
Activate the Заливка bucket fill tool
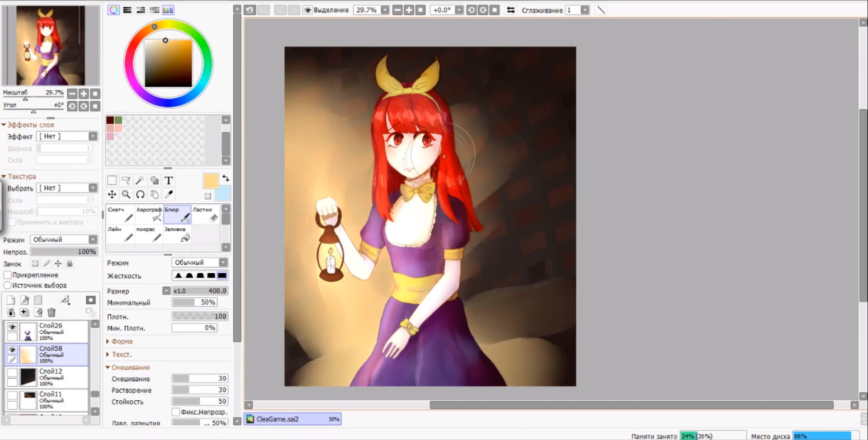(177, 234)
